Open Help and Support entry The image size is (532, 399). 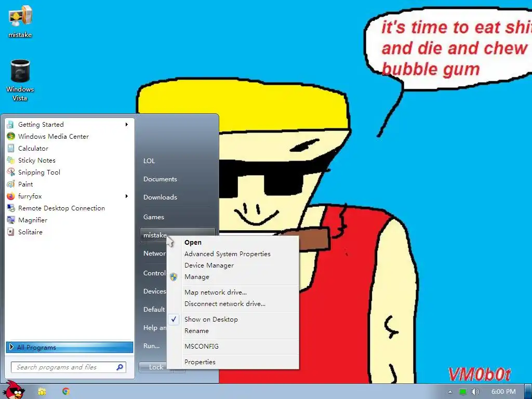click(154, 328)
